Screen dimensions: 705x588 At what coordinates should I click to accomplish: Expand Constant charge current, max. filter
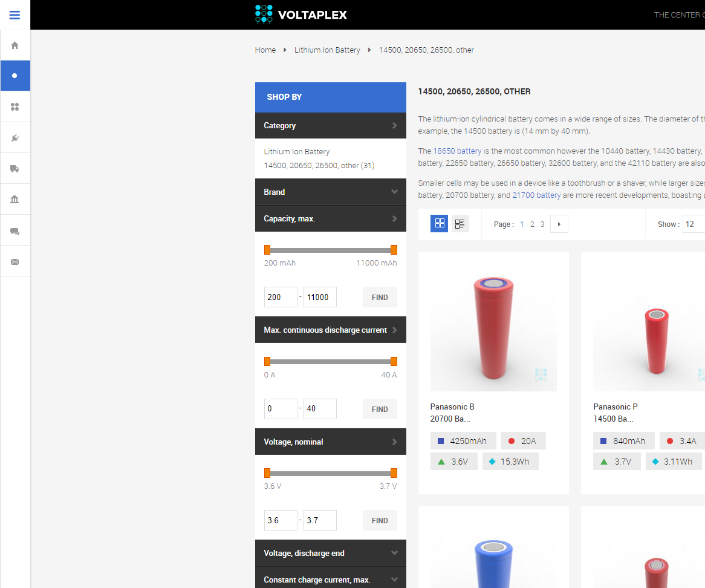coord(331,578)
